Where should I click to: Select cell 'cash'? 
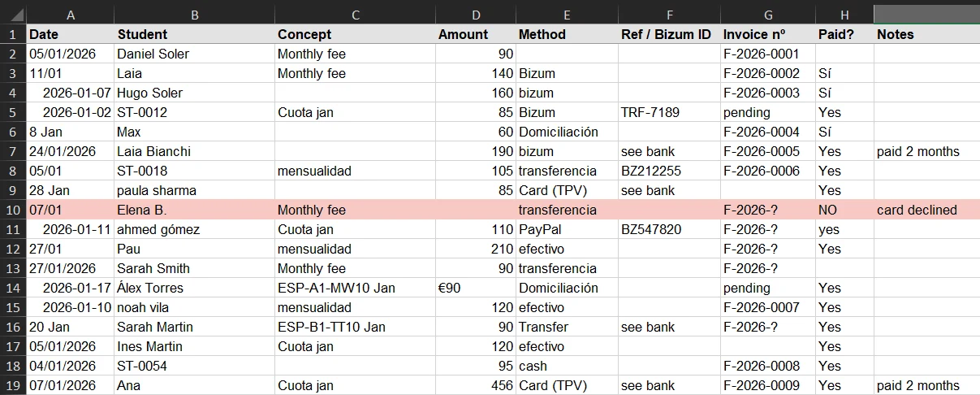click(x=567, y=366)
